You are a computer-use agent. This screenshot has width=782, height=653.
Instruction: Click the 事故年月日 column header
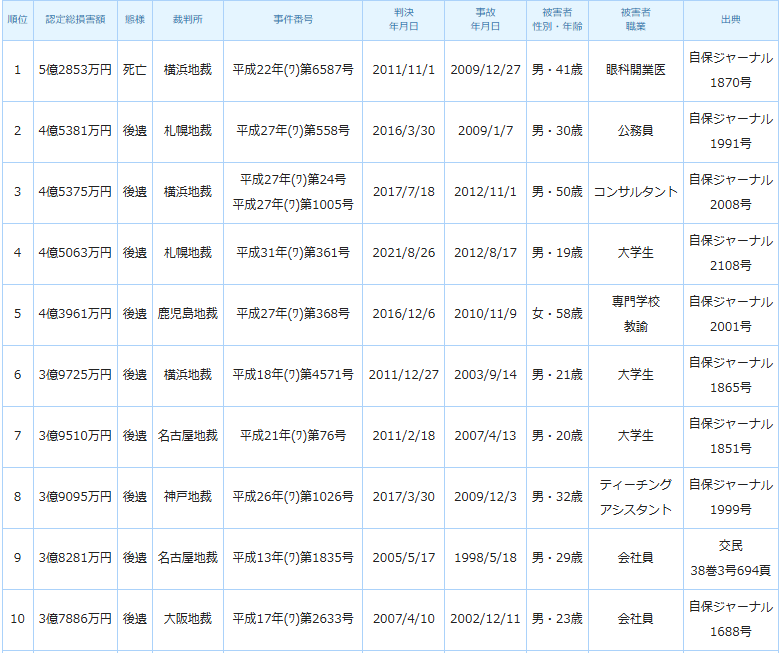pos(485,20)
